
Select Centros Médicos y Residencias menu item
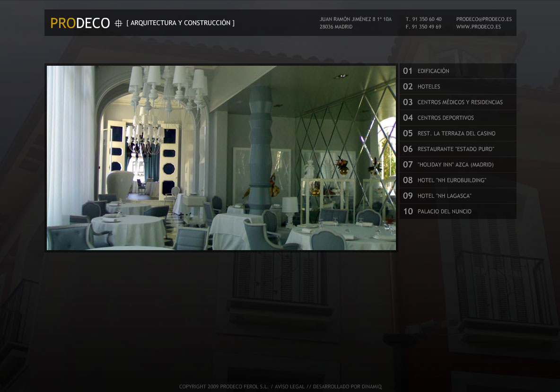[x=458, y=102]
